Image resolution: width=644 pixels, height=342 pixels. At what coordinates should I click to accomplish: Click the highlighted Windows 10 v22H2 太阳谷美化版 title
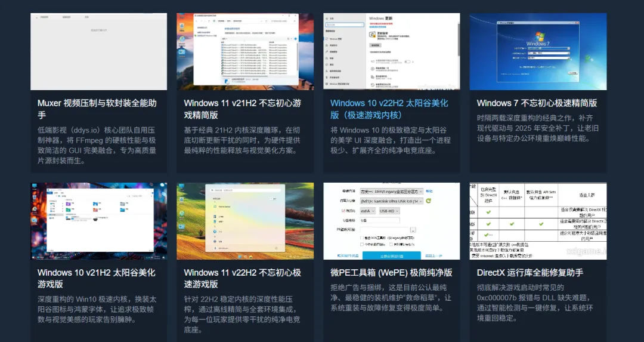[389, 109]
